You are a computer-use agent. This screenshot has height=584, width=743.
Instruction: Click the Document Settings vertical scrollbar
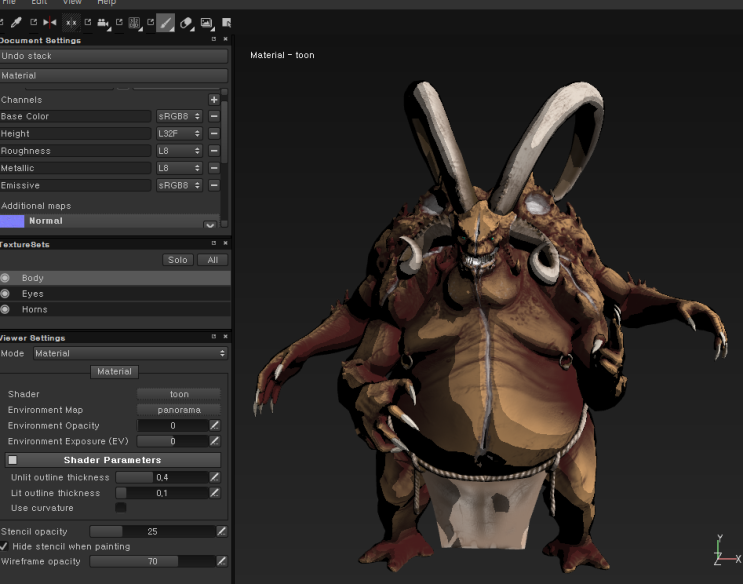(224, 130)
